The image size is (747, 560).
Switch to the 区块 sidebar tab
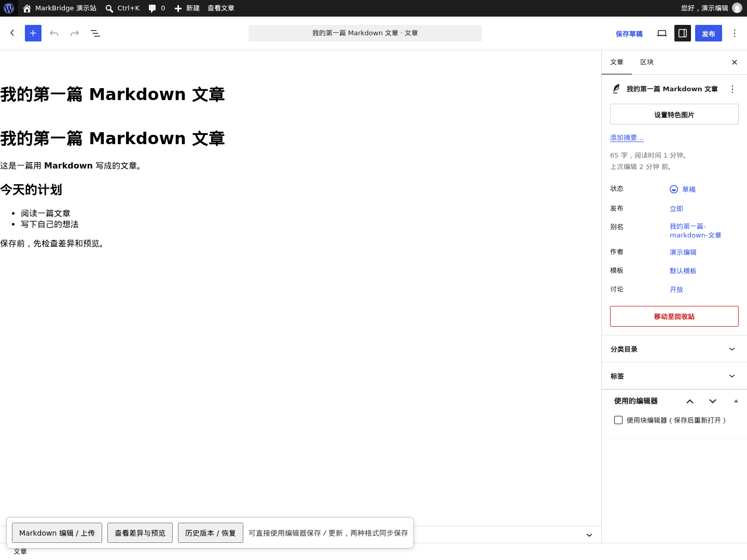[x=647, y=62]
